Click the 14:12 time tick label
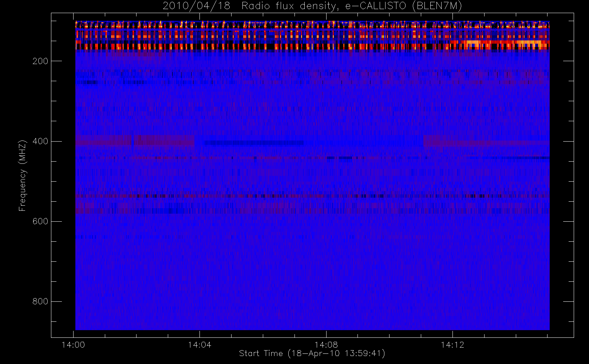This screenshot has width=589, height=364. pos(452,345)
